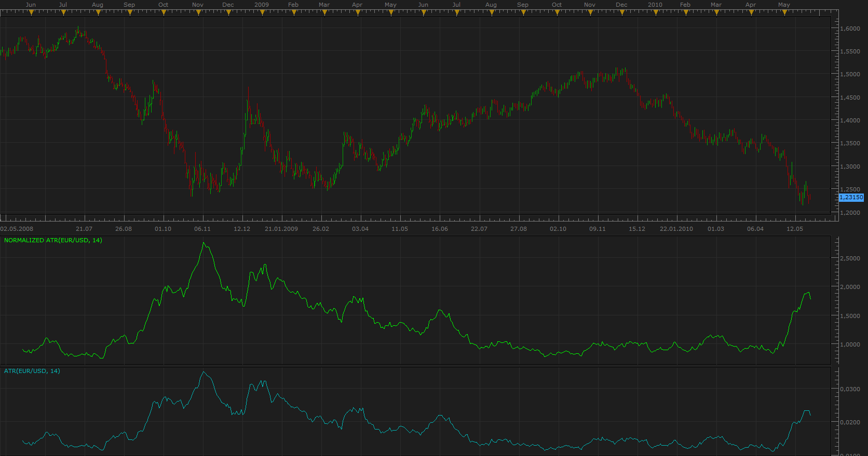Select the NORMALIZED ATR(EUR/USD, 14) indicator label
Image resolution: width=868 pixels, height=456 pixels.
[x=53, y=240]
